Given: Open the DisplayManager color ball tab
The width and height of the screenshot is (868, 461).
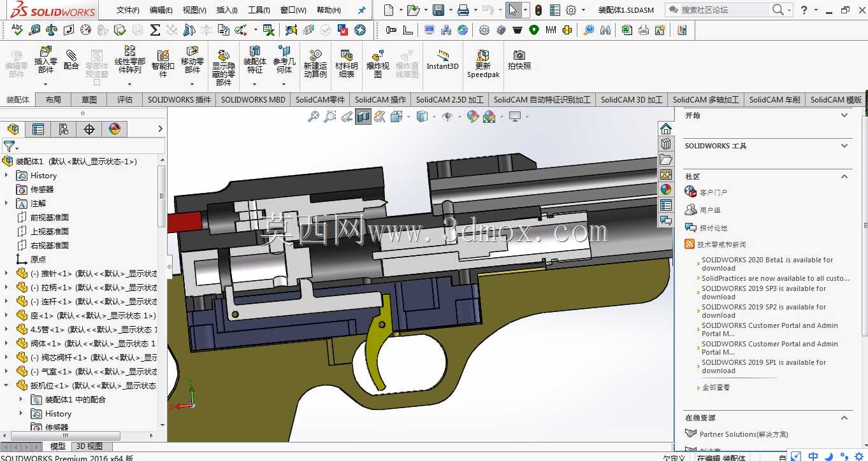Looking at the screenshot, I should (x=115, y=129).
